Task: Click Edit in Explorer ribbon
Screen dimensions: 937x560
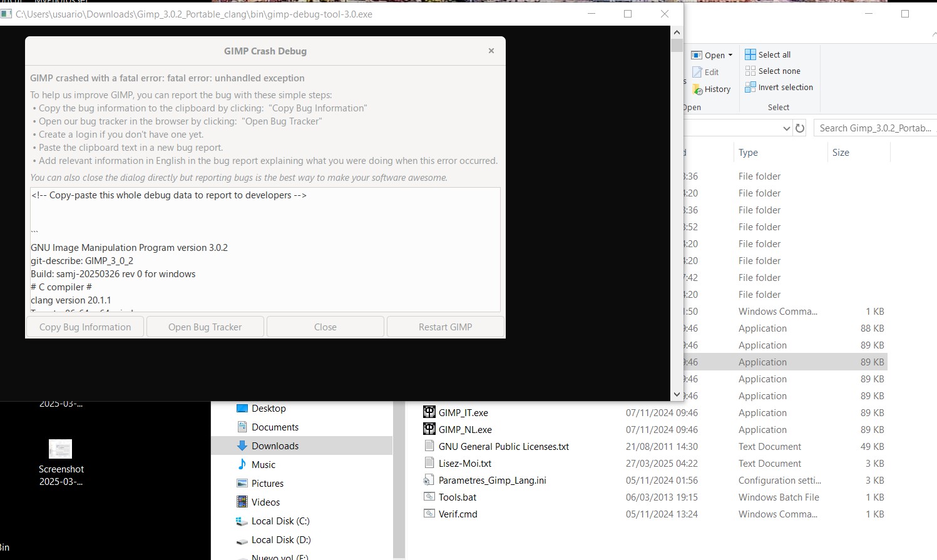Action: (705, 72)
